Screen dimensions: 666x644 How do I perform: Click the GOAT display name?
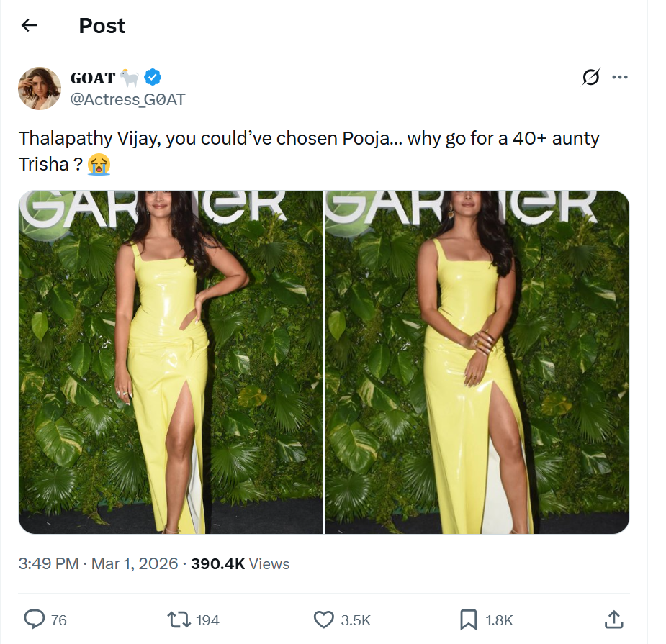coord(93,78)
